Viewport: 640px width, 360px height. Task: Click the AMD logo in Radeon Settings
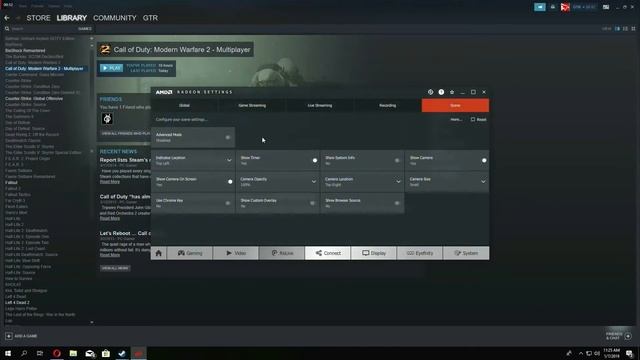click(164, 92)
